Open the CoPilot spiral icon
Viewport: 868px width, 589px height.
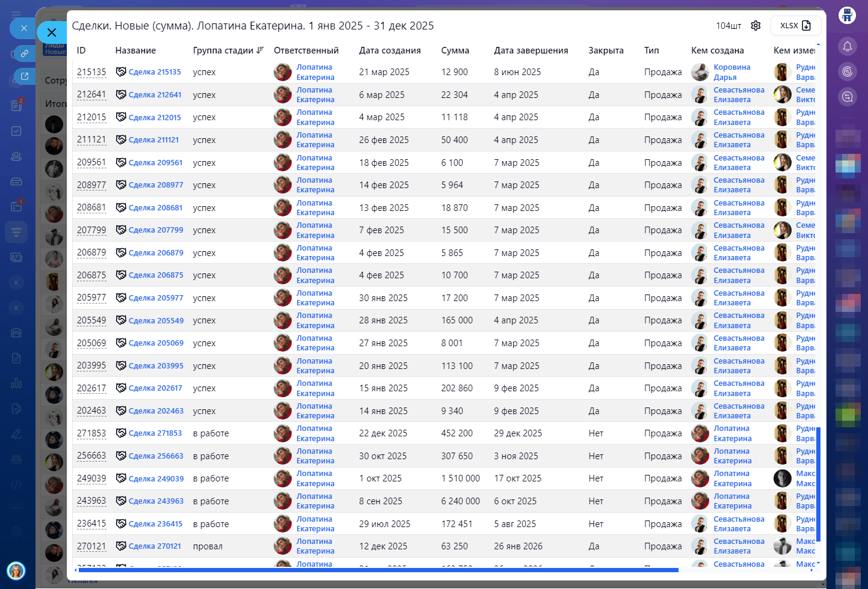pos(848,72)
